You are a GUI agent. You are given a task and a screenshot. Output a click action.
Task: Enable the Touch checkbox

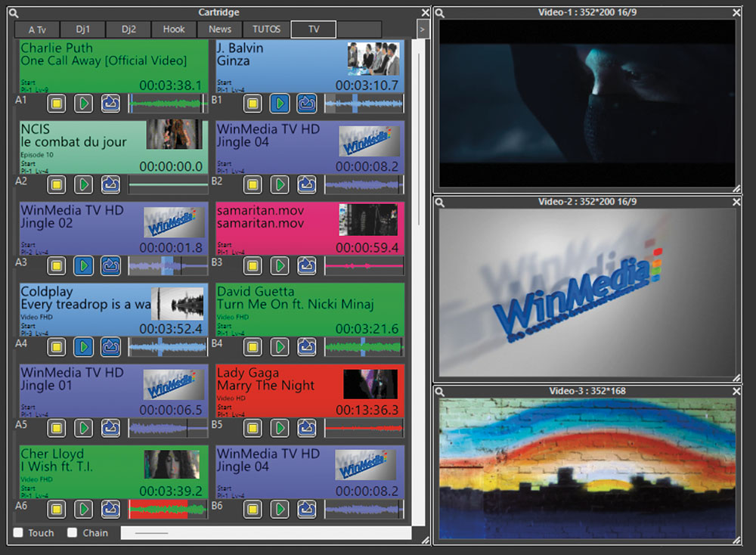click(19, 533)
